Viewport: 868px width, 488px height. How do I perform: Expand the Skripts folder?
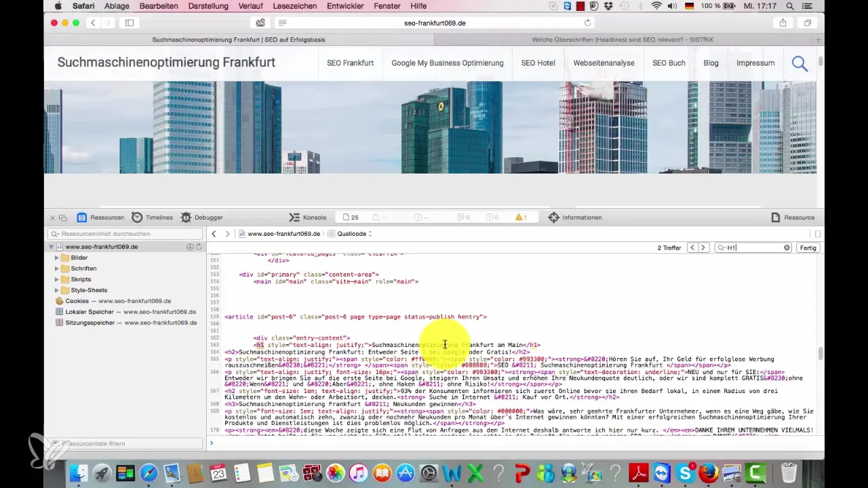pos(57,279)
